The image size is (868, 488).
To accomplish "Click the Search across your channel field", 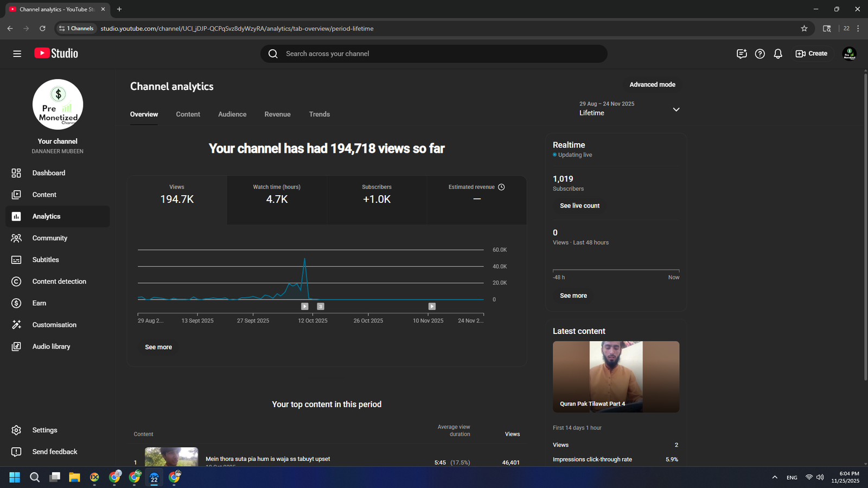I will click(x=434, y=54).
